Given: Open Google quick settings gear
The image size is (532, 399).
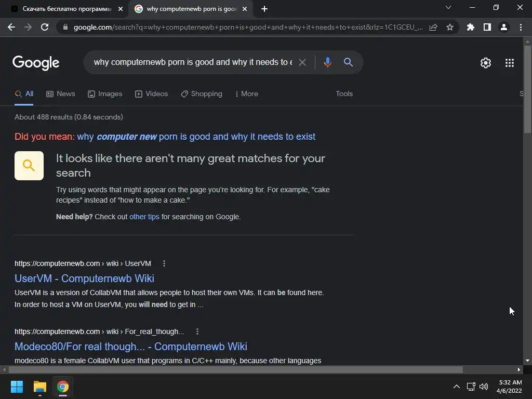Looking at the screenshot, I should click(x=486, y=63).
